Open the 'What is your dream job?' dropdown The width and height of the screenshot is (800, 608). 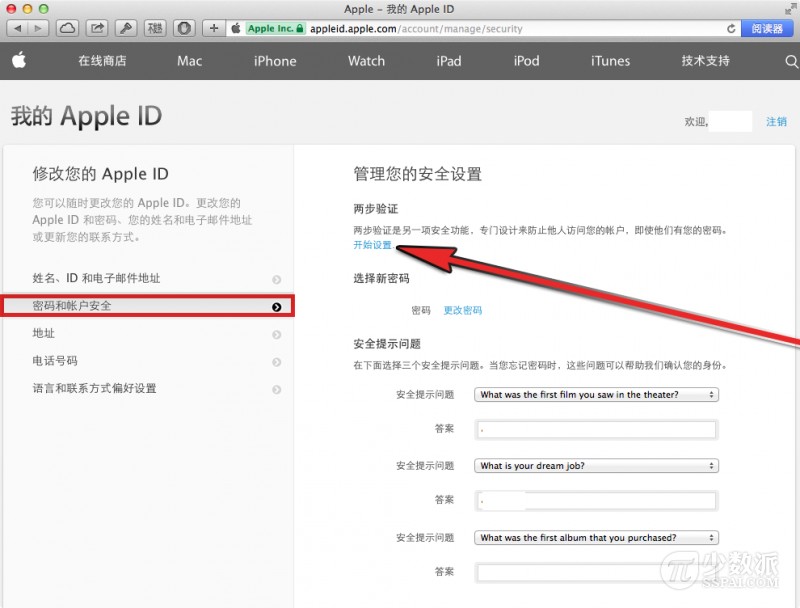pyautogui.click(x=596, y=466)
